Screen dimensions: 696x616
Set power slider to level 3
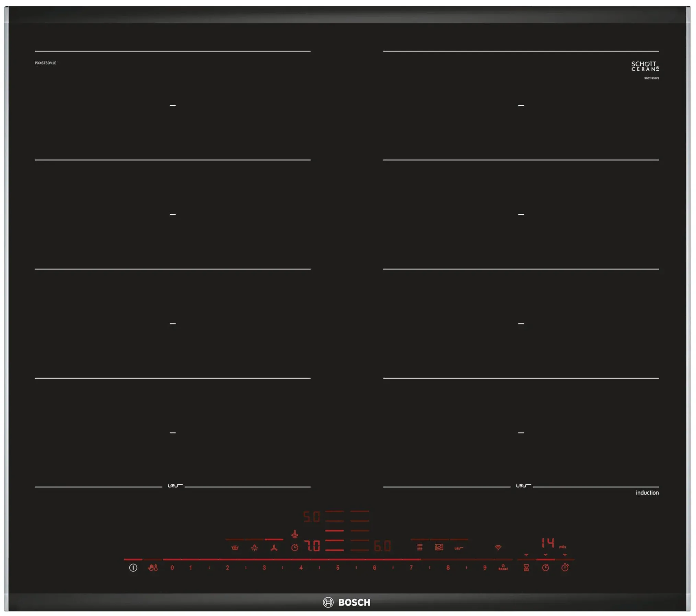tap(264, 568)
